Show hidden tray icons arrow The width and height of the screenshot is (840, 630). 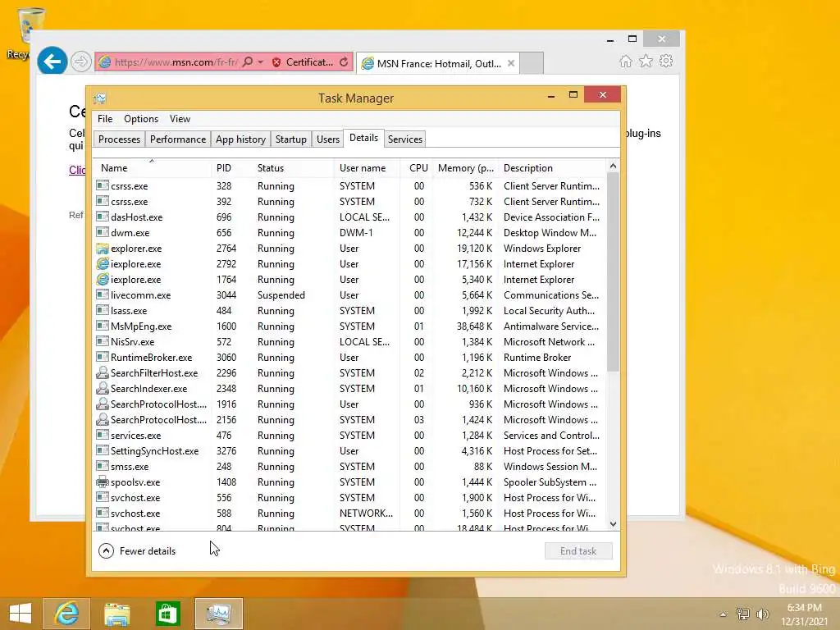(724, 614)
